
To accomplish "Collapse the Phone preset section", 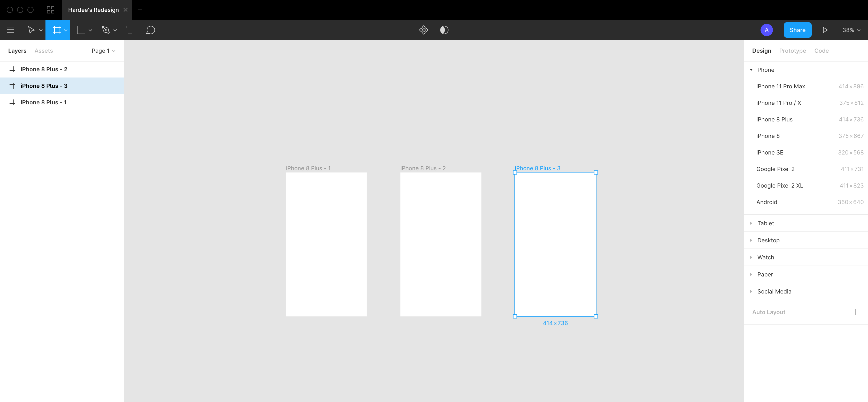I will click(x=751, y=70).
